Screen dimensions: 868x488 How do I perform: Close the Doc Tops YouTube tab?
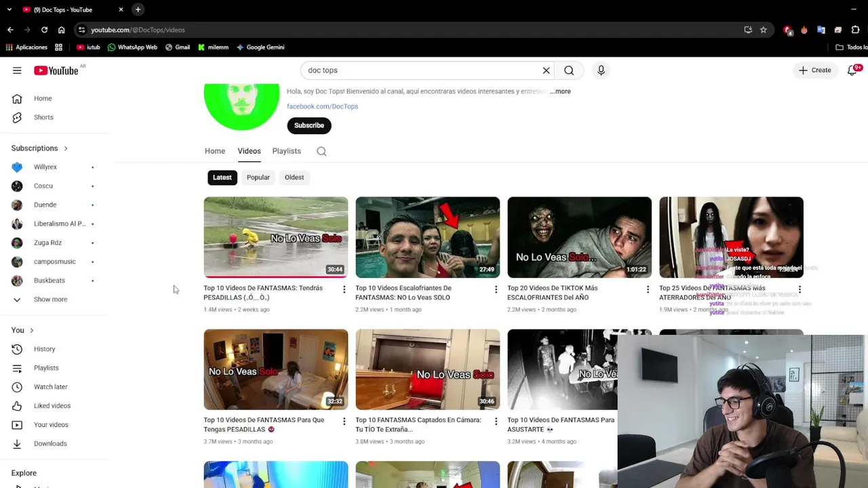point(121,9)
